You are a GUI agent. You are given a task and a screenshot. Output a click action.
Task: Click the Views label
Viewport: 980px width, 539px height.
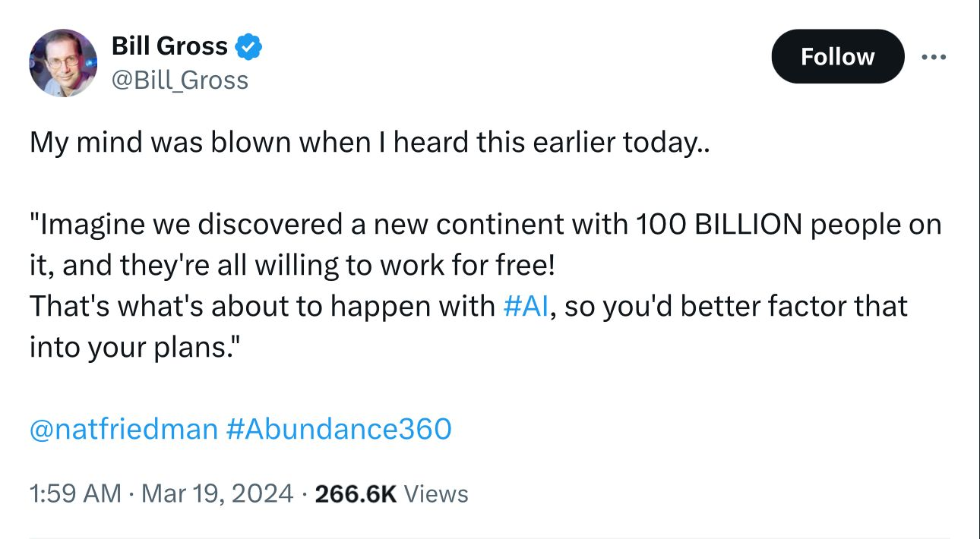click(436, 493)
